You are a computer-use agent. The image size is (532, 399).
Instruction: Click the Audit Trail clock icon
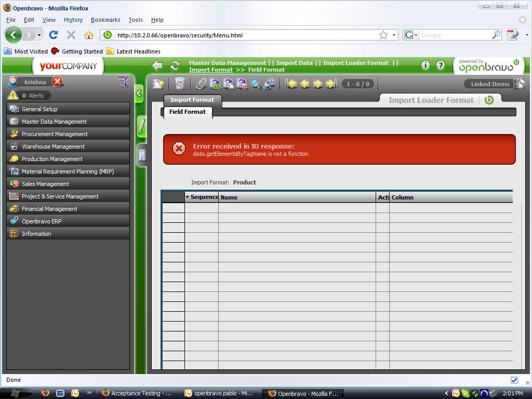pyautogui.click(x=269, y=84)
